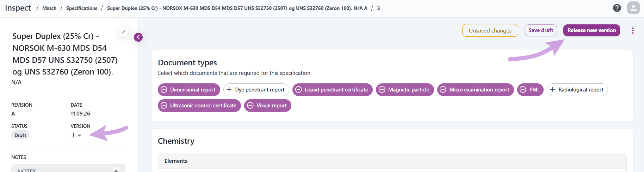
Task: Click into the NOTES input field
Action: coord(68,169)
